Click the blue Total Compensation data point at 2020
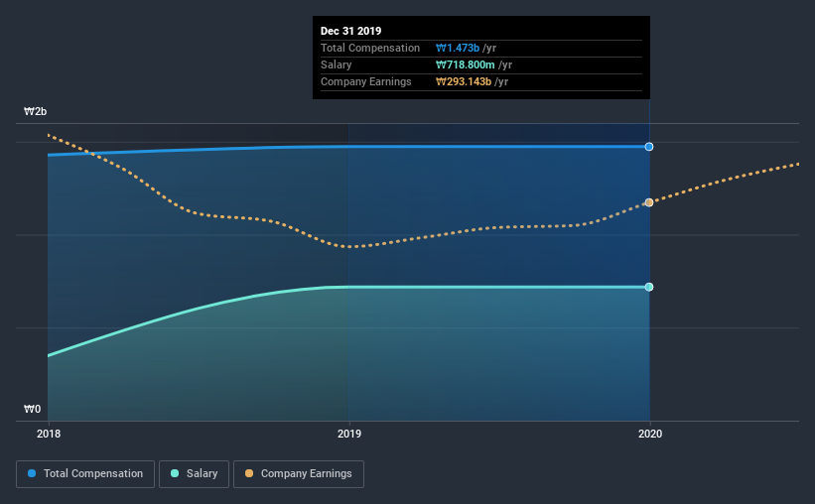 [649, 147]
